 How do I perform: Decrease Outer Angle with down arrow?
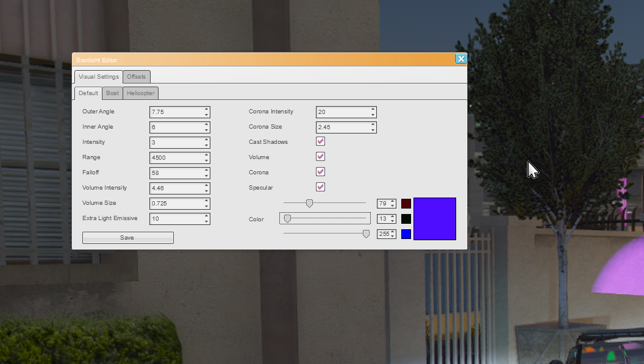tap(207, 115)
